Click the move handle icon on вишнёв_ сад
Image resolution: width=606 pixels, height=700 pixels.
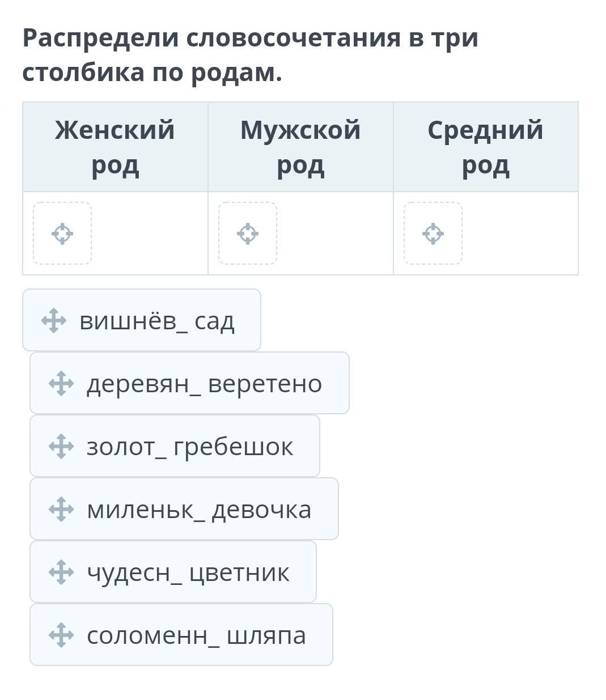click(54, 321)
